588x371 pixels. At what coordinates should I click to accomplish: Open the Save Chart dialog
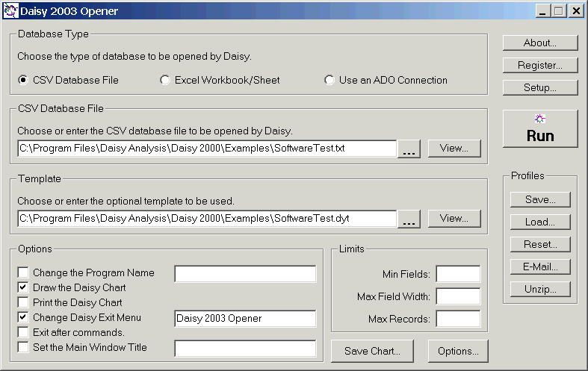click(x=372, y=351)
